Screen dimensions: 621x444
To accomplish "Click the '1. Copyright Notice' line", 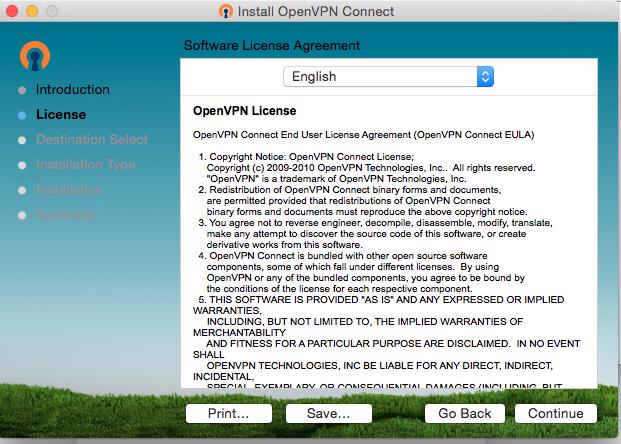I will 306,157.
